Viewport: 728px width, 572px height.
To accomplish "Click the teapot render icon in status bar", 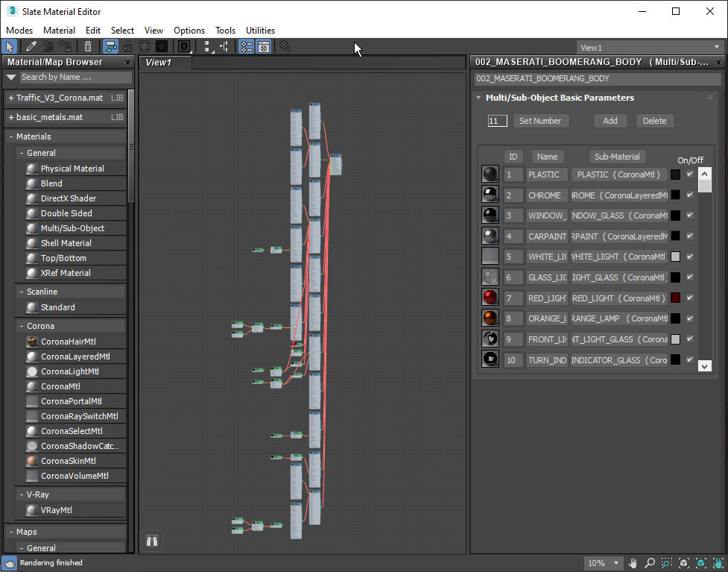I will pyautogui.click(x=9, y=563).
